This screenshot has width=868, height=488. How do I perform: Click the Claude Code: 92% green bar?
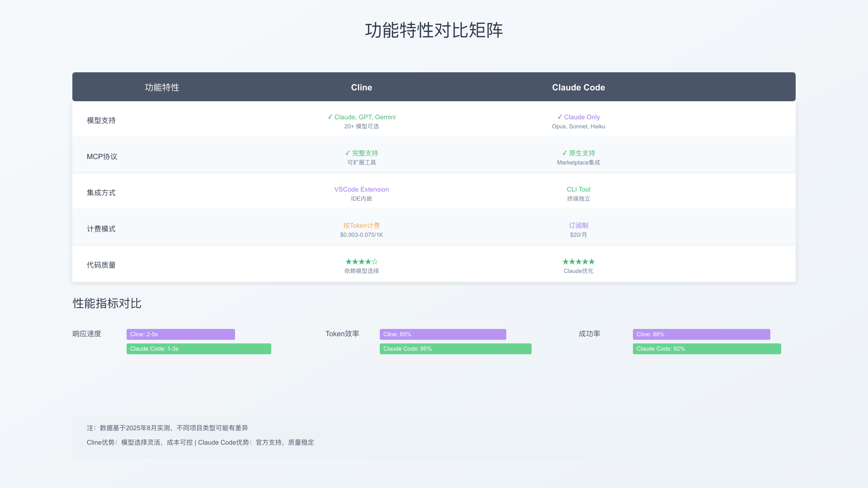pyautogui.click(x=707, y=349)
